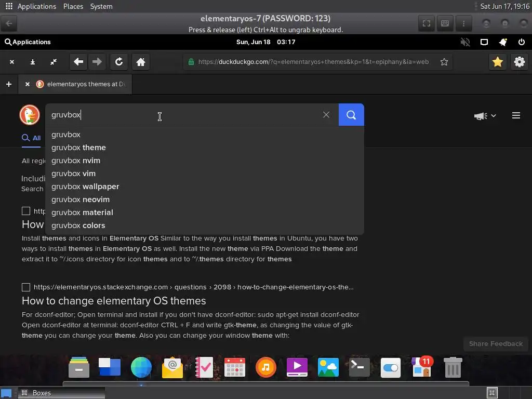Open 'How to change elementary OS themes' result
Screen dimensions: 532x399
(x=114, y=301)
